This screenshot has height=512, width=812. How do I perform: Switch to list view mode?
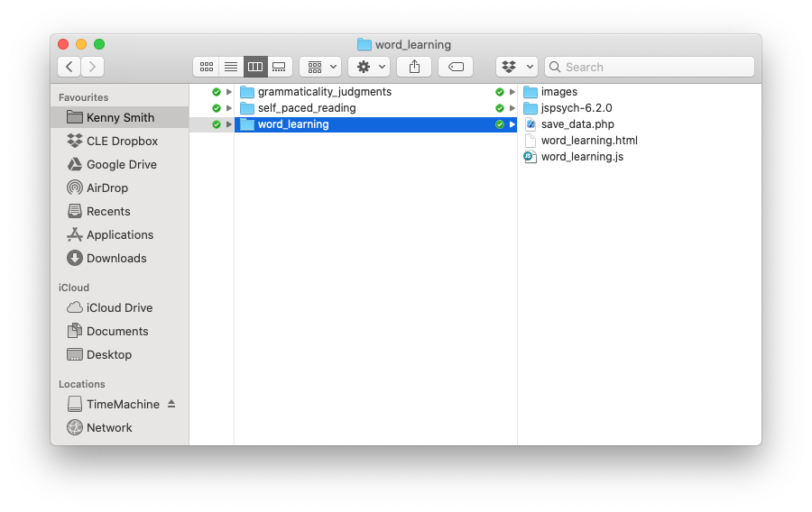pos(231,67)
